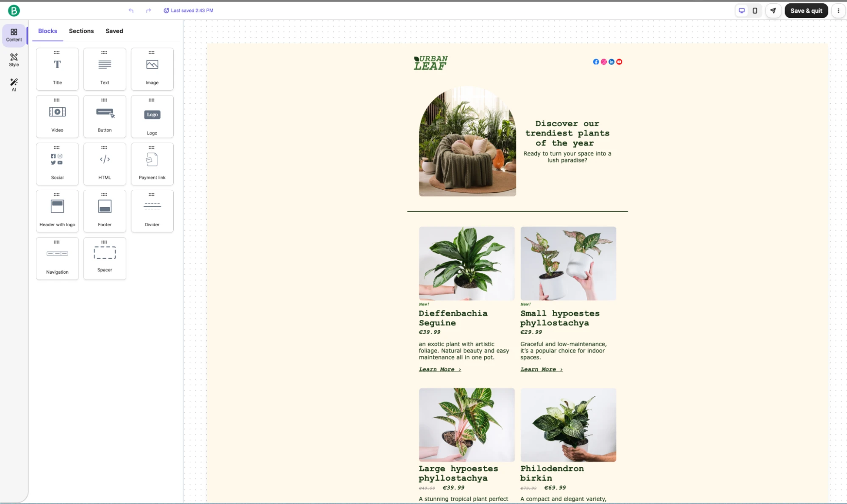This screenshot has height=504, width=847.
Task: Choose the Payment link block
Action: coord(152,164)
